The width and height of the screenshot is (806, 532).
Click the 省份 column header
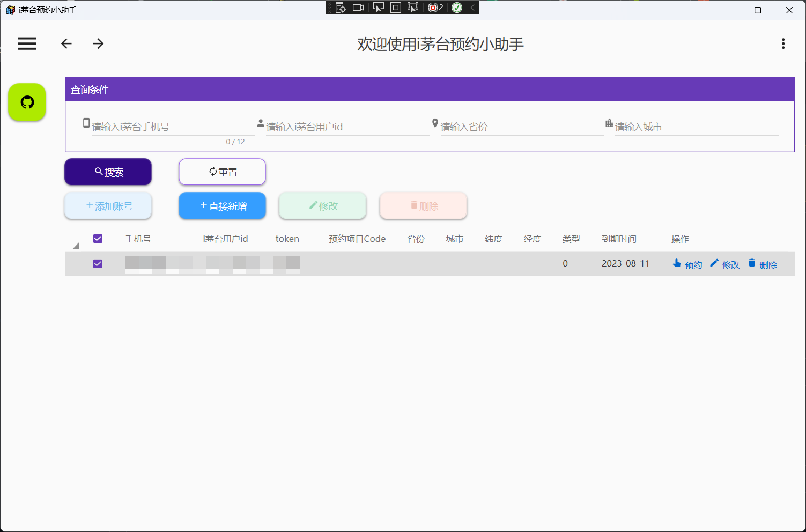pyautogui.click(x=416, y=239)
